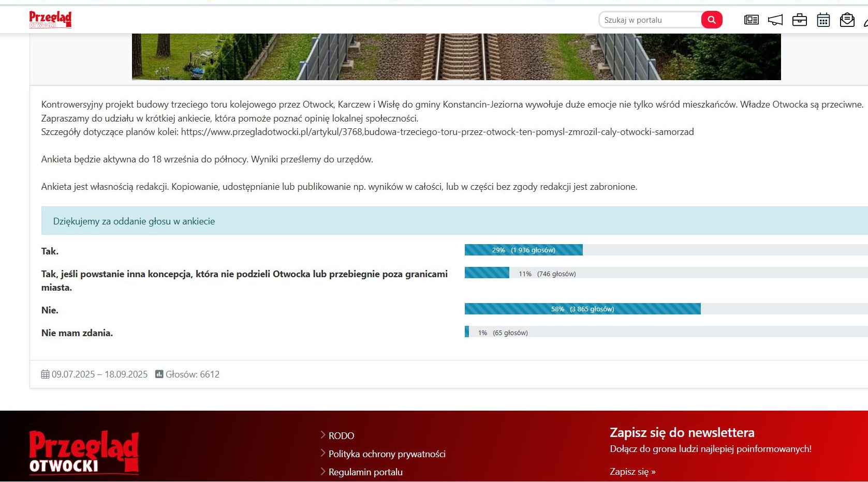
Task: Open the RODO footer link
Action: 341,435
